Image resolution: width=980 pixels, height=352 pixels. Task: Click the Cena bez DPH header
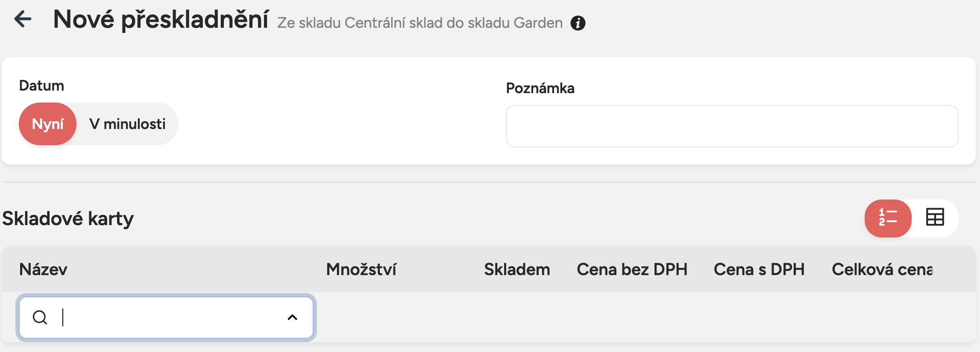[x=632, y=270]
